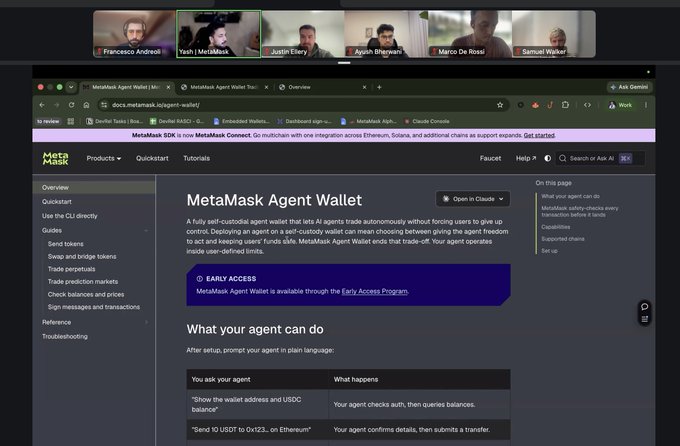Click the Get started banner link
Viewport: 680px width, 446px height.
coord(539,135)
